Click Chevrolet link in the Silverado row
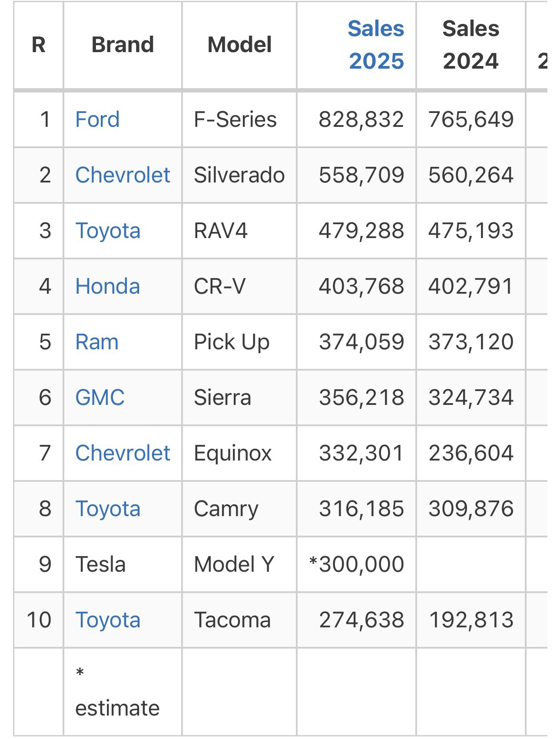This screenshot has width=560, height=739. coord(123,175)
